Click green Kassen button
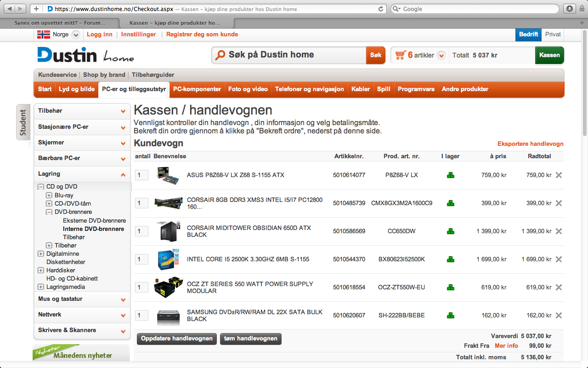 coord(549,55)
